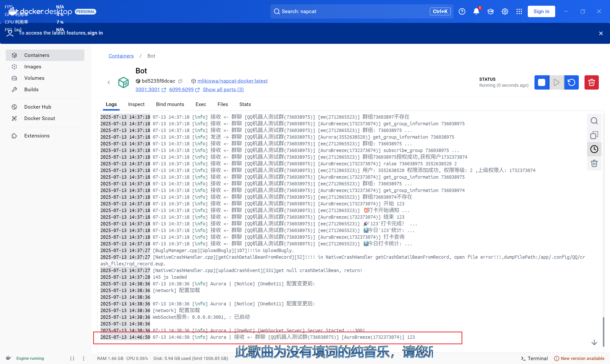Open Docker Scout from sidebar

(40, 118)
